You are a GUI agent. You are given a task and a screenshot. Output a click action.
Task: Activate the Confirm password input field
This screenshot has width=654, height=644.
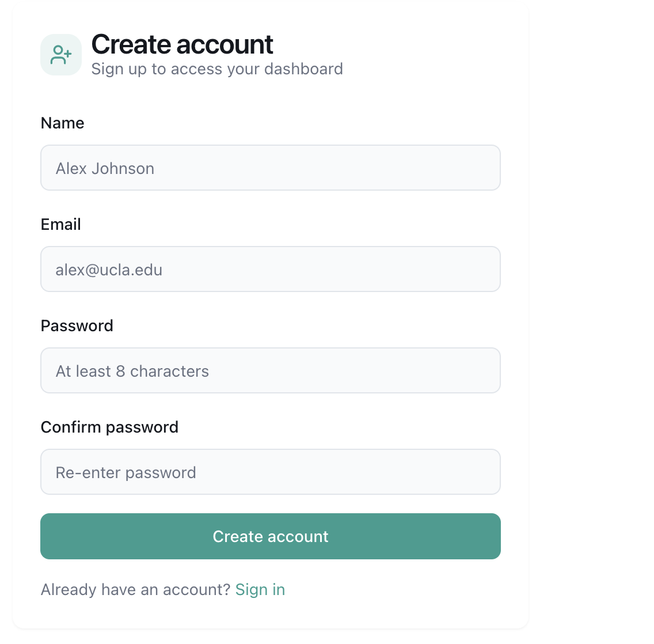click(270, 472)
